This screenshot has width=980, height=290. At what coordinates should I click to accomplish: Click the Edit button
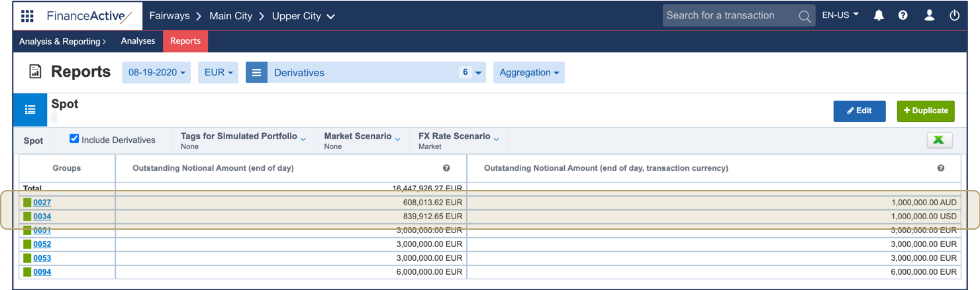point(859,111)
